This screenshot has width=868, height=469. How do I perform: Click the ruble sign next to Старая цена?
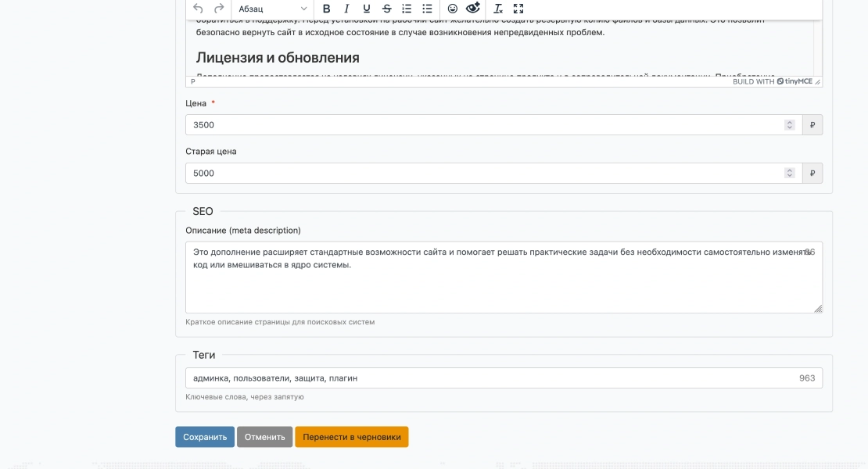click(x=812, y=173)
